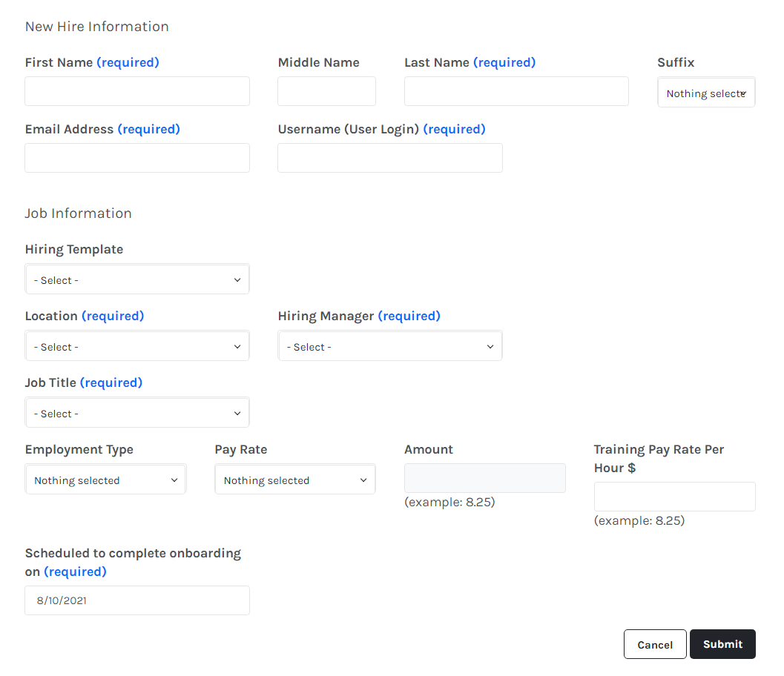This screenshot has width=784, height=676.
Task: Open the Location dropdown
Action: [137, 346]
